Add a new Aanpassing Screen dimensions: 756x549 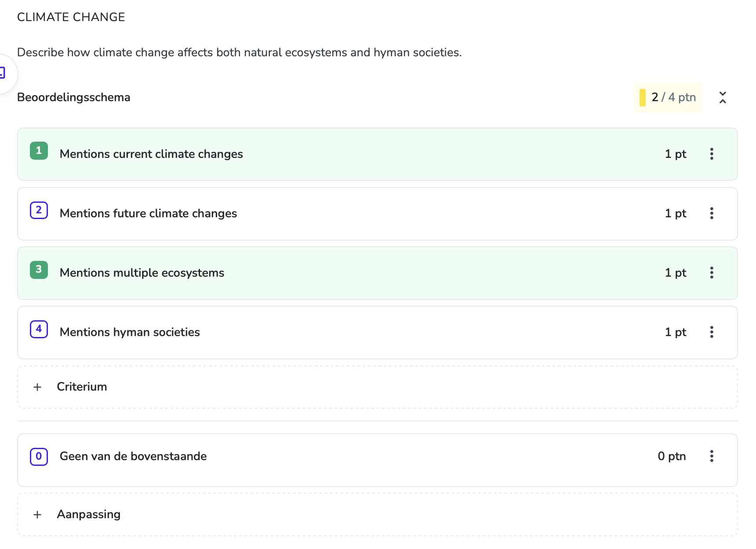[x=378, y=514]
